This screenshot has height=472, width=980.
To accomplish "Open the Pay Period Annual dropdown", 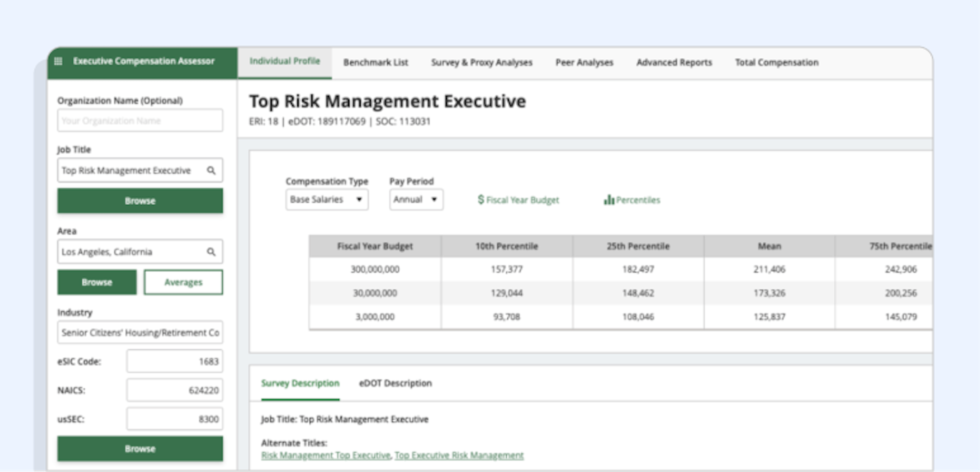I will pos(416,199).
